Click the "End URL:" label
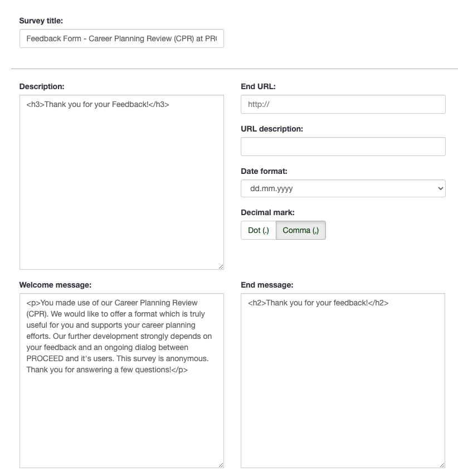458x476 pixels. (x=258, y=86)
